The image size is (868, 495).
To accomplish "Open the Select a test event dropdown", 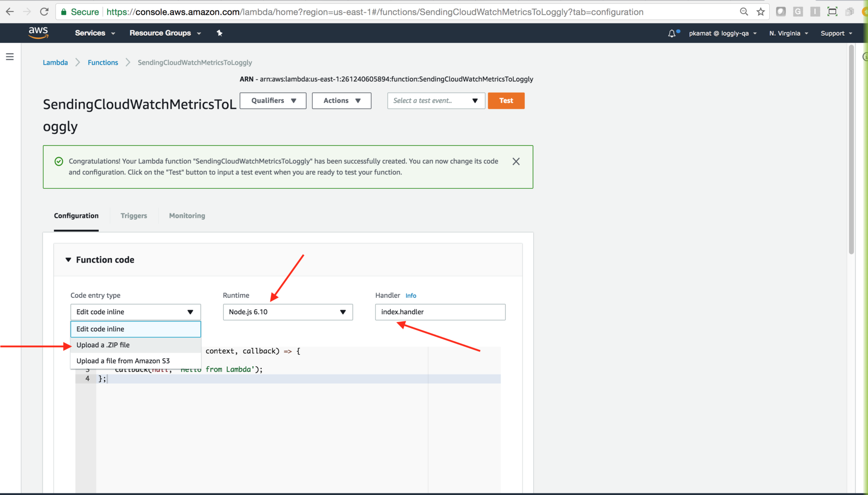I will [x=436, y=101].
